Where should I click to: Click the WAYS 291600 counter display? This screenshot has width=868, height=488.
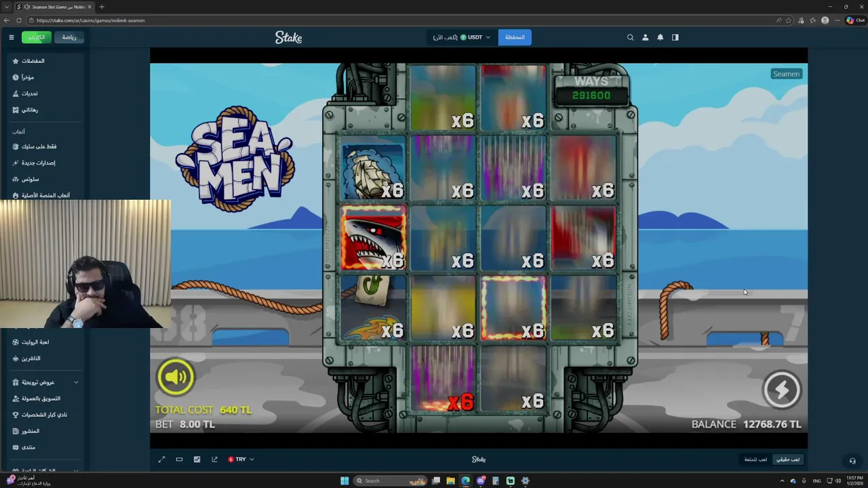point(591,90)
